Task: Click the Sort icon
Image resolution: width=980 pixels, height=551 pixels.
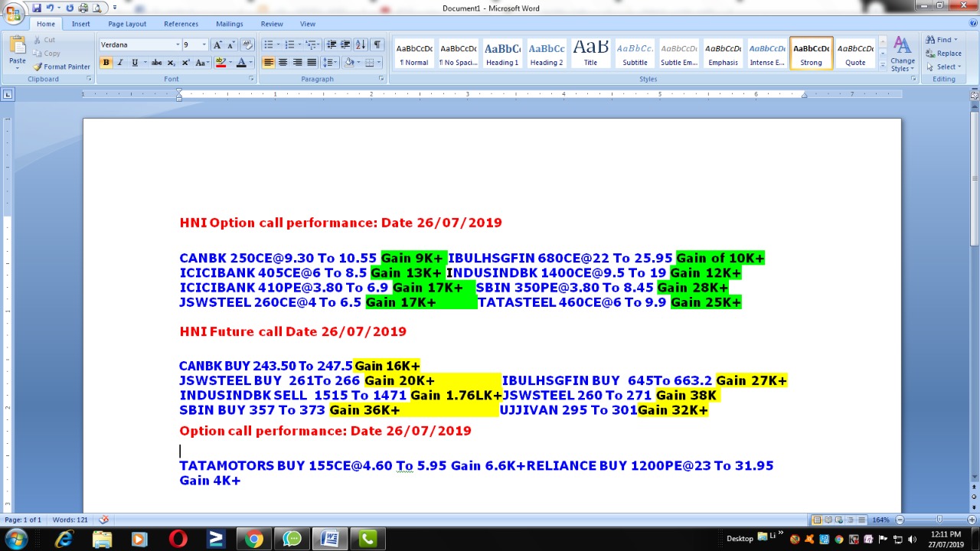Action: tap(361, 45)
